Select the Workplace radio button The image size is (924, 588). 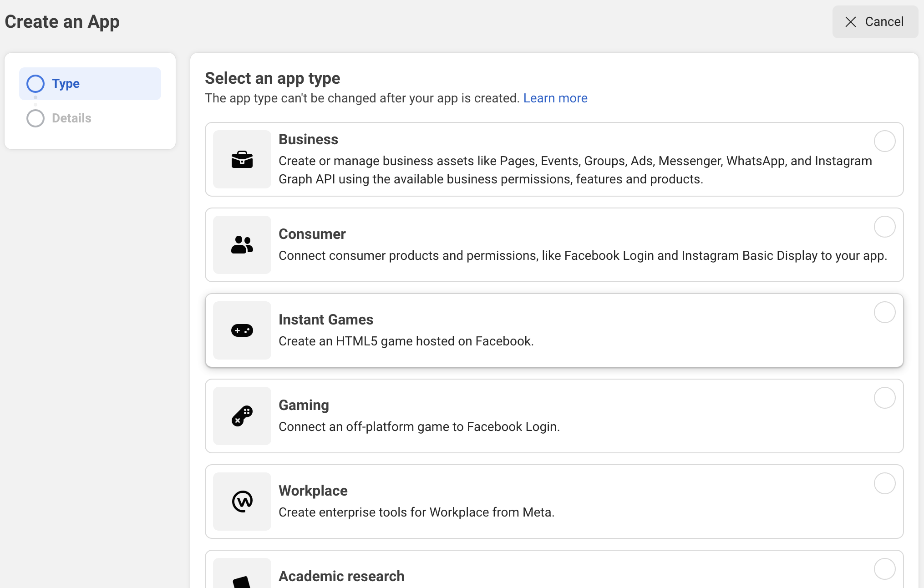coord(884,483)
